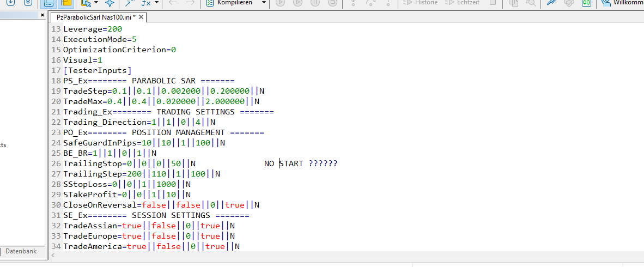This screenshot has width=644, height=267.
Task: Click the Leverage=200 line
Action: [93, 29]
